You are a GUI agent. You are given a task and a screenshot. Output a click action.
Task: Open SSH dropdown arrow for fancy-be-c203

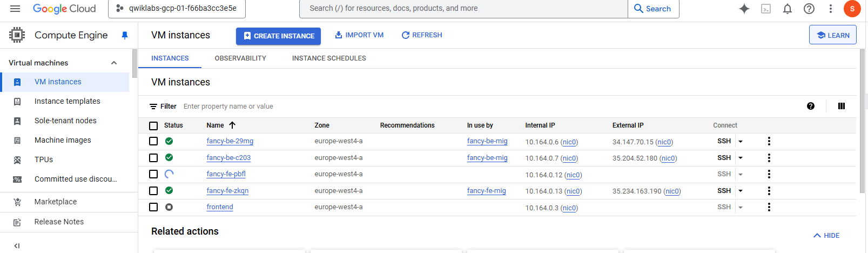coord(741,158)
